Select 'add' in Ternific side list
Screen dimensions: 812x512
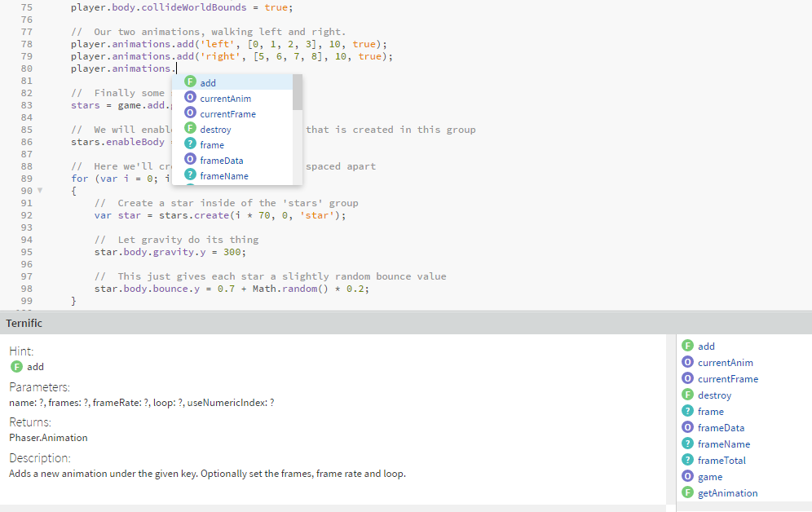[x=706, y=346]
